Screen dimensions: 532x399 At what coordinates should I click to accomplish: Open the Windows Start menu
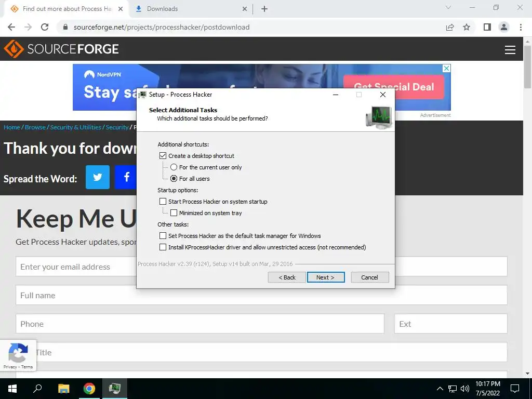tap(12, 389)
